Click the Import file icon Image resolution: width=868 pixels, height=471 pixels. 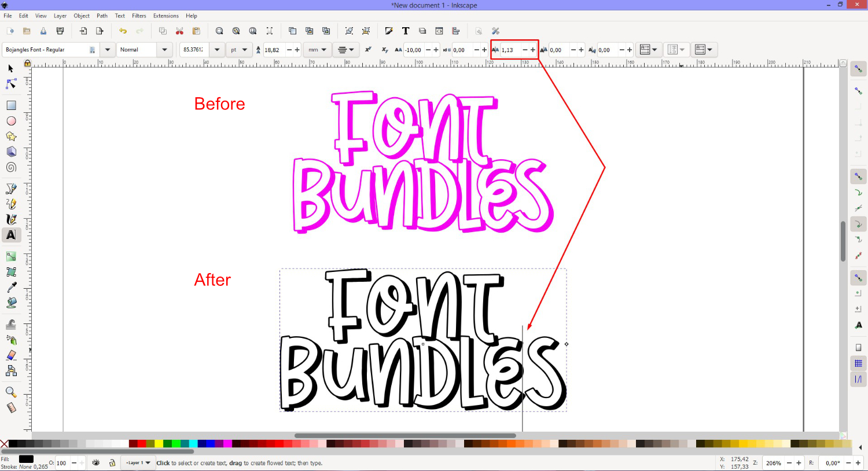pyautogui.click(x=83, y=31)
